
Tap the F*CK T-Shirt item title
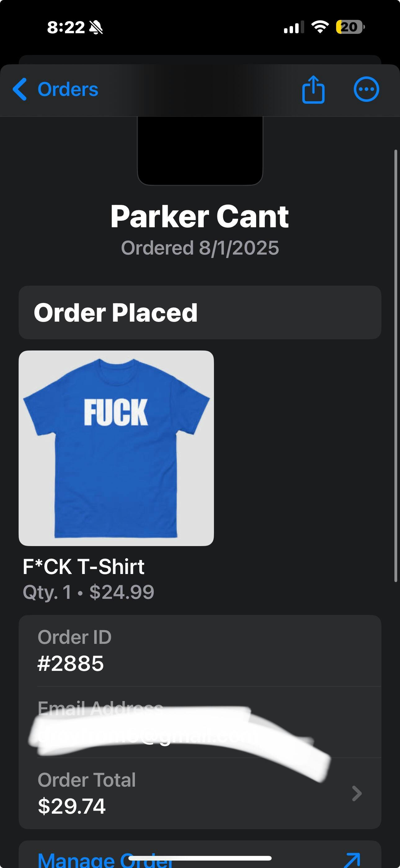tap(83, 567)
